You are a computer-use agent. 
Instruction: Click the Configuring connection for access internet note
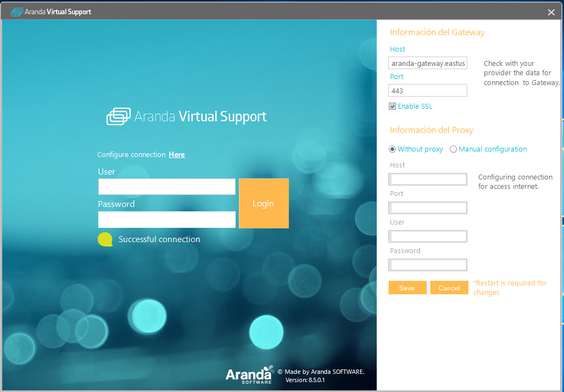516,182
